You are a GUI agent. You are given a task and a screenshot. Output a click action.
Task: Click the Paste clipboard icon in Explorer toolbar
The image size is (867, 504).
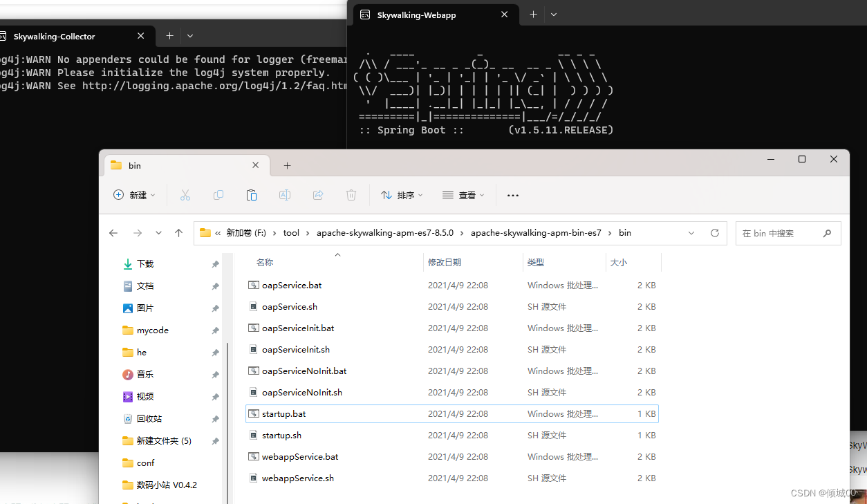(x=252, y=196)
